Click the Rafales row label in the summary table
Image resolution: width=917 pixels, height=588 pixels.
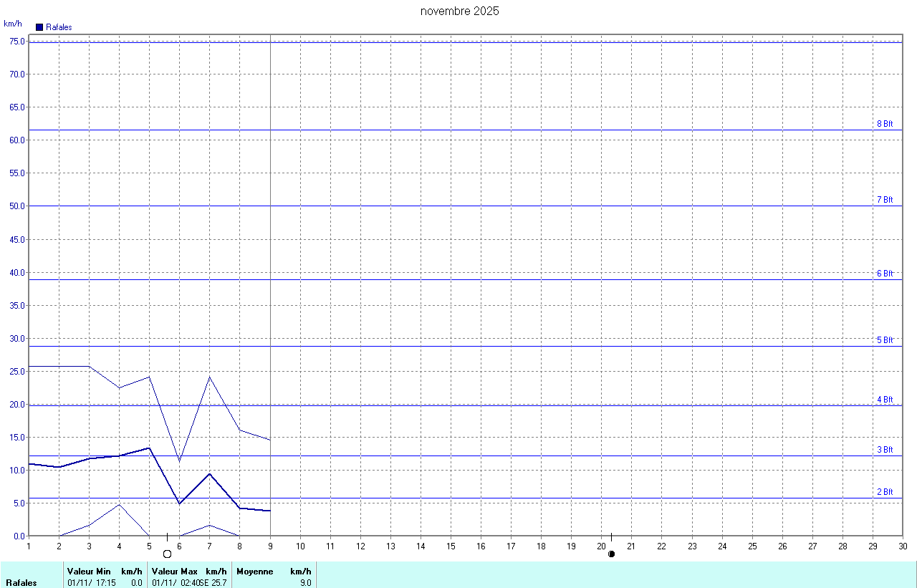(x=21, y=583)
